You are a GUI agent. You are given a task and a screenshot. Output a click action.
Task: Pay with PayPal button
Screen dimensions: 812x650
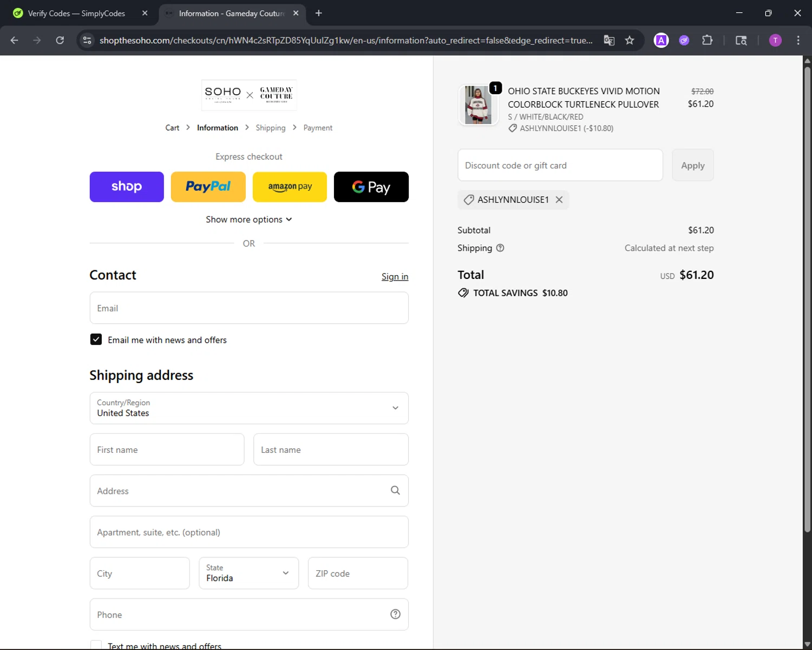point(208,187)
